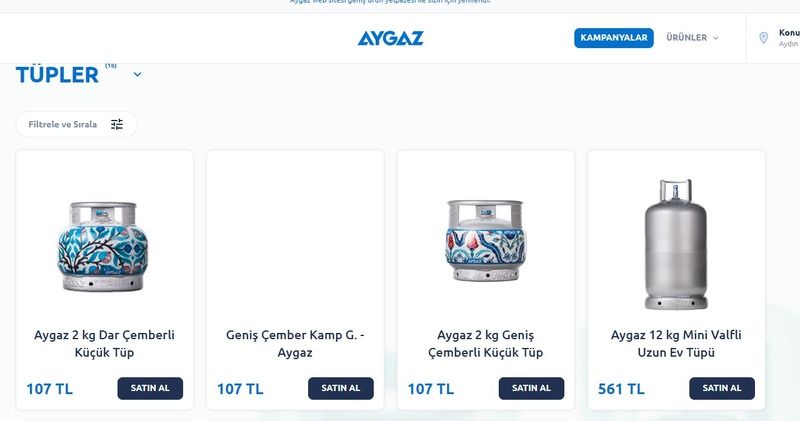The image size is (800, 421).
Task: Buy the 12 kg Mini Valfli Uzun Ev Tüpü
Action: [722, 388]
